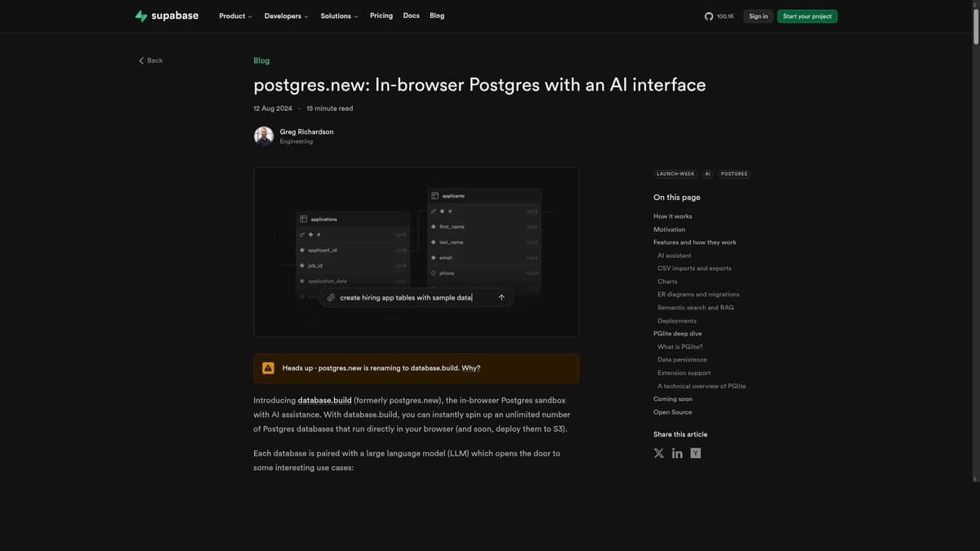Share the article on LinkedIn
This screenshot has height=551, width=980.
(x=677, y=452)
